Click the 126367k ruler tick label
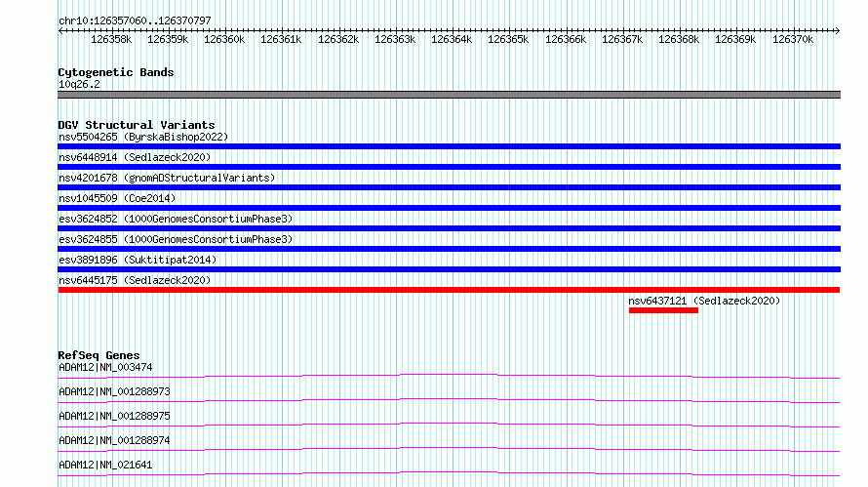Screen dimensions: 868x487 [x=622, y=39]
